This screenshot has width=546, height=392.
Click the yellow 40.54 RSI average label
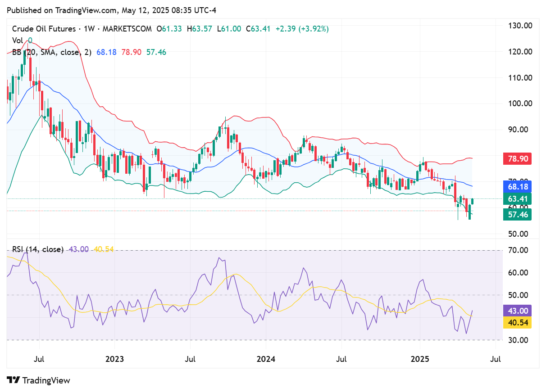click(x=517, y=323)
